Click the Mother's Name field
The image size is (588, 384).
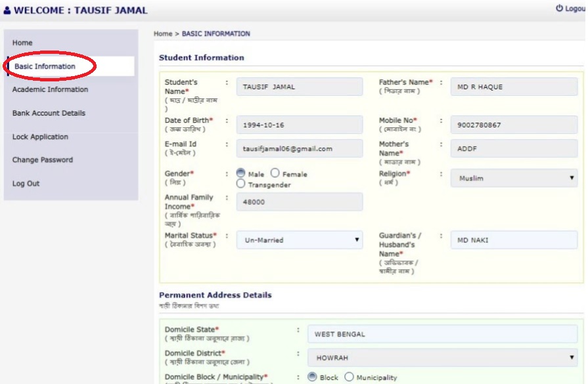coord(514,148)
